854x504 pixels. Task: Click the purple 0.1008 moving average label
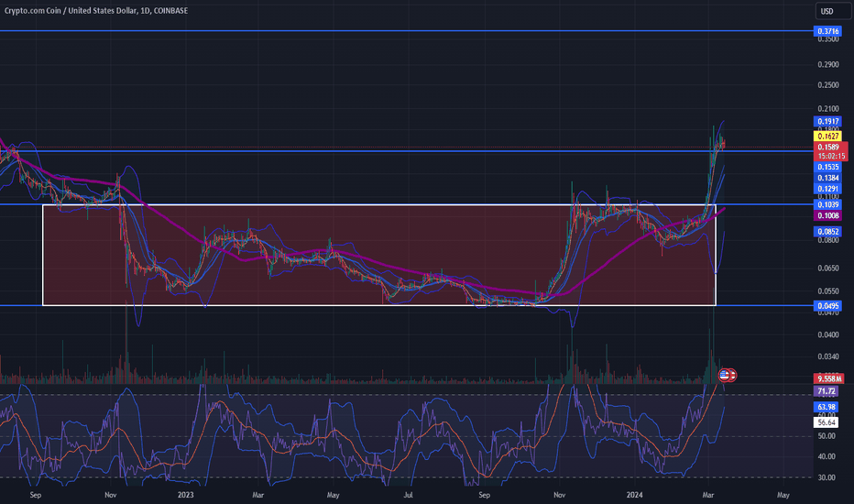(x=827, y=215)
